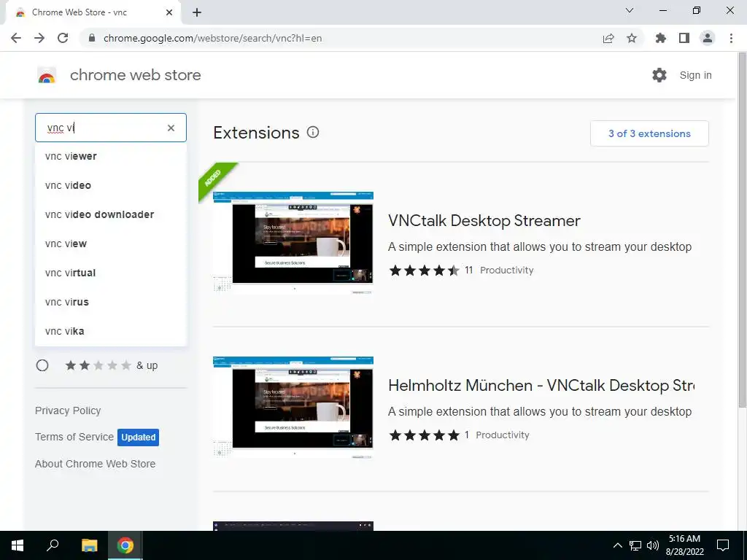Open the volume tray icon
Image resolution: width=747 pixels, height=560 pixels.
(653, 545)
